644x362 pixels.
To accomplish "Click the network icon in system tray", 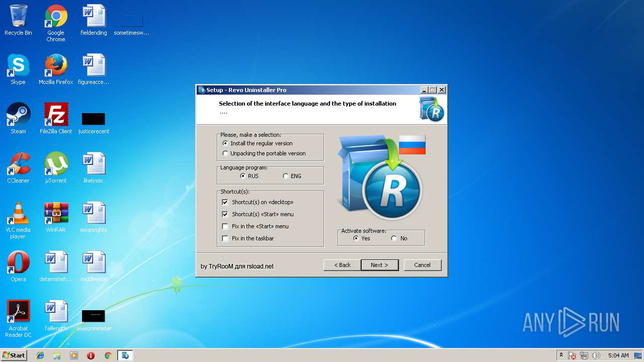I will point(584,355).
